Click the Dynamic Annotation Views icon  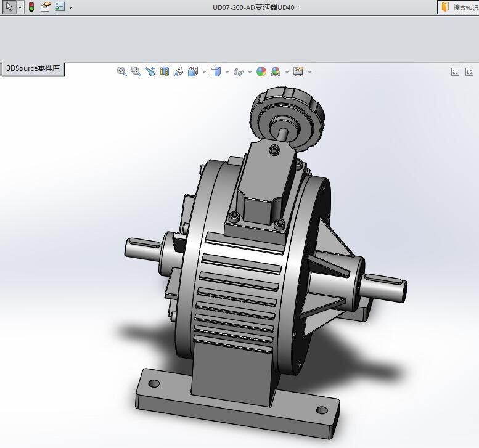(178, 71)
